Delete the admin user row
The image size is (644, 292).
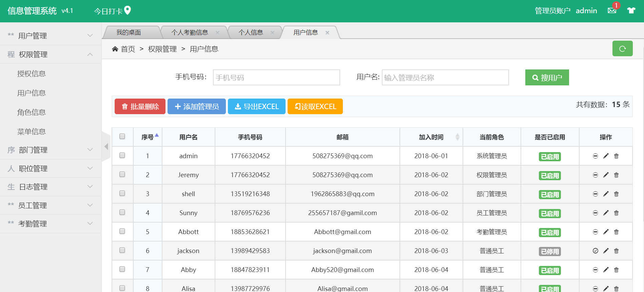616,156
